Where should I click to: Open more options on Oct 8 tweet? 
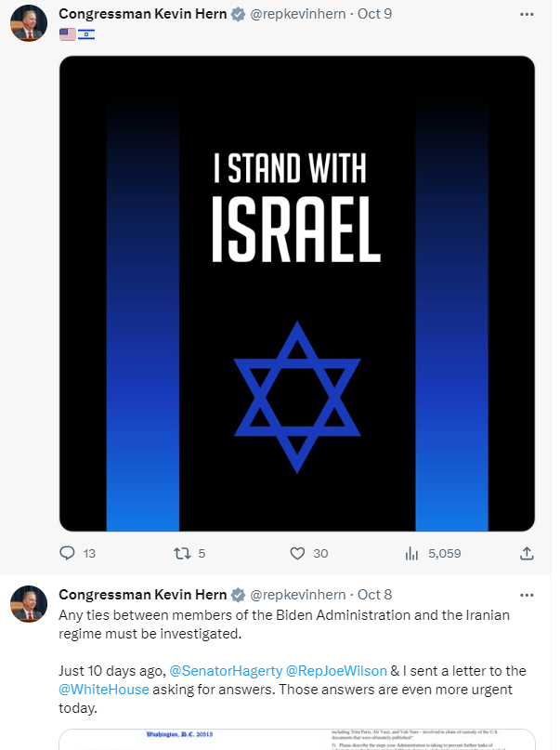527,594
